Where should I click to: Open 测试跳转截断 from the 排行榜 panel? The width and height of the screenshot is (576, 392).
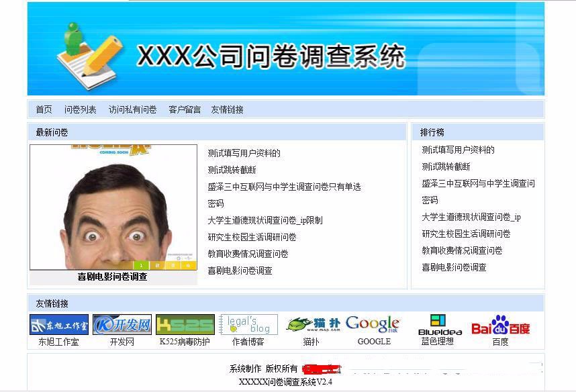(446, 166)
